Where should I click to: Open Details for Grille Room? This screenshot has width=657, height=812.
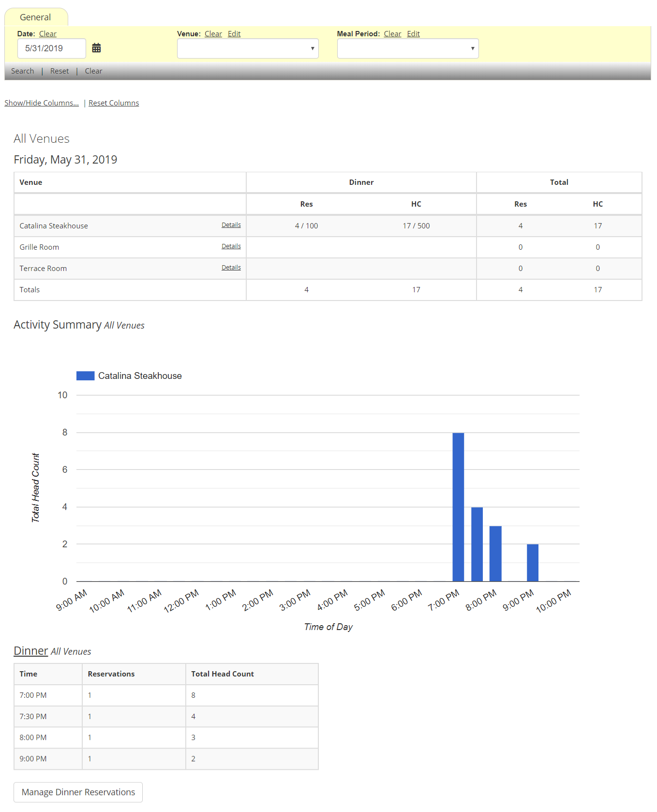[x=231, y=246]
